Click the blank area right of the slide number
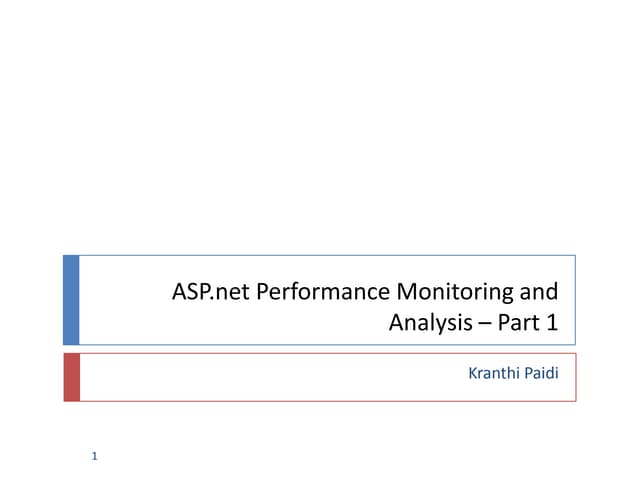 300,458
